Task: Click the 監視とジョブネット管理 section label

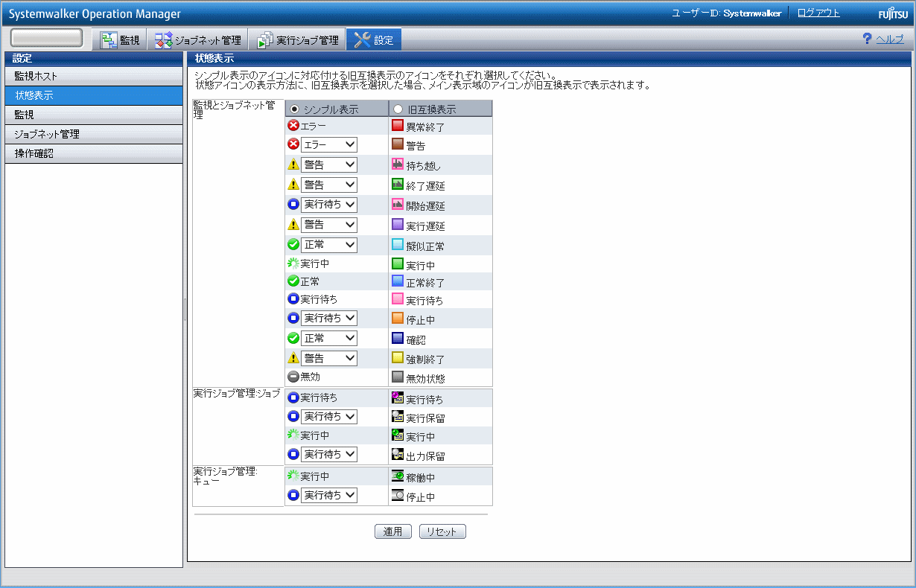Action: (x=234, y=109)
